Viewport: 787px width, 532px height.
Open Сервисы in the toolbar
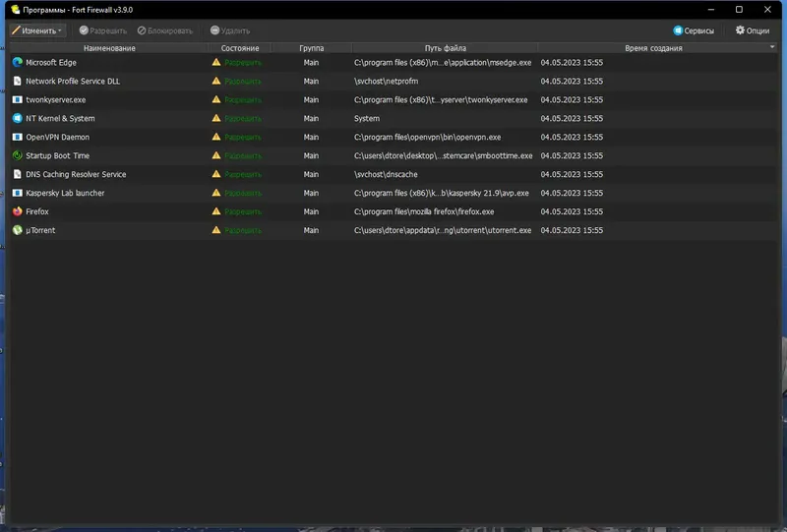click(694, 30)
